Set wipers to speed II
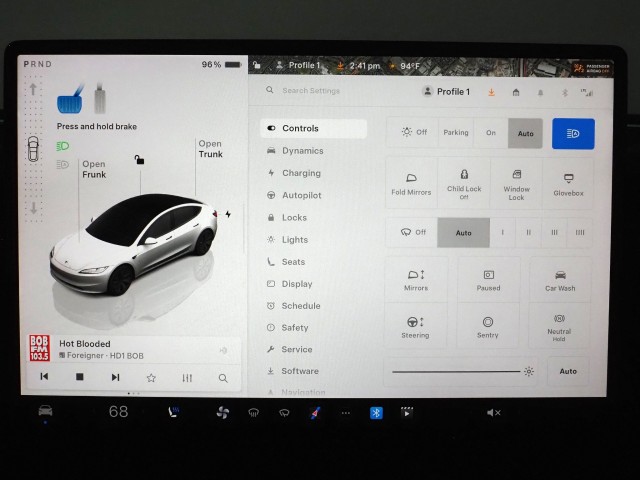 [x=529, y=232]
